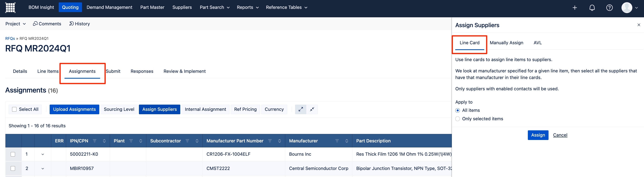Open the Project dropdown

click(15, 24)
